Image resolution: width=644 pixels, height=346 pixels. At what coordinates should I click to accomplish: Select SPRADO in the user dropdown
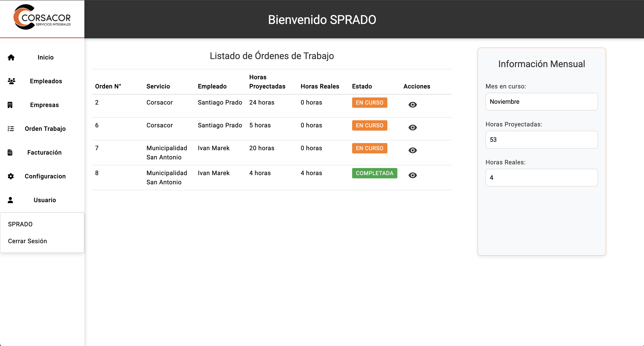[20, 224]
